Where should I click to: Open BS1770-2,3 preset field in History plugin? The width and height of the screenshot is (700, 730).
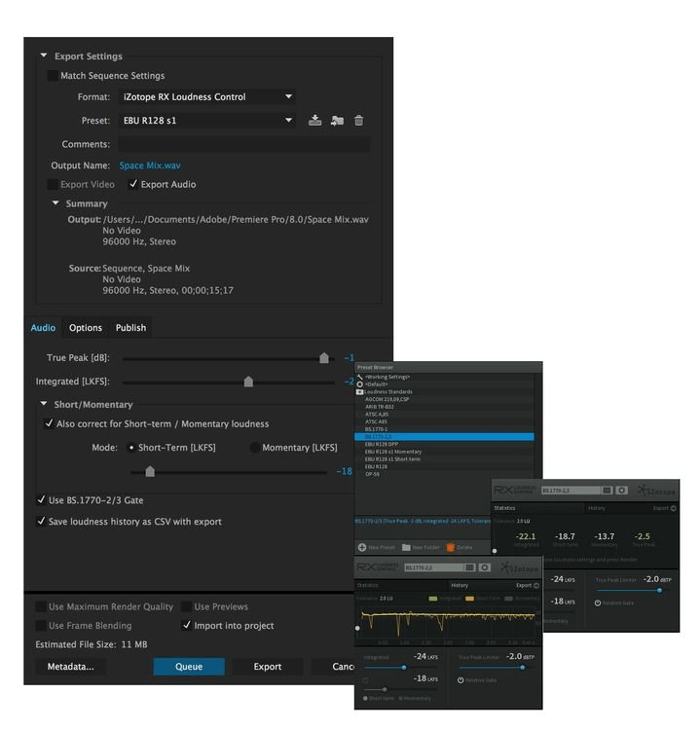433,567
